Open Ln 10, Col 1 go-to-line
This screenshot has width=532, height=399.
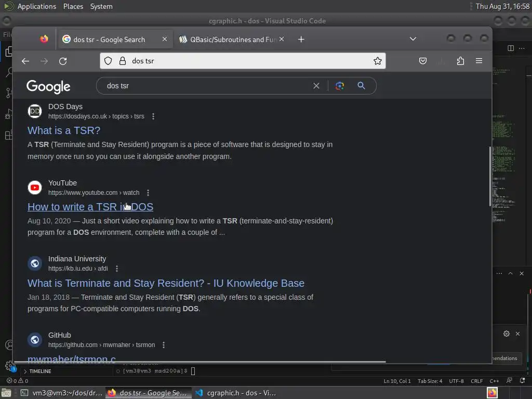point(397,381)
